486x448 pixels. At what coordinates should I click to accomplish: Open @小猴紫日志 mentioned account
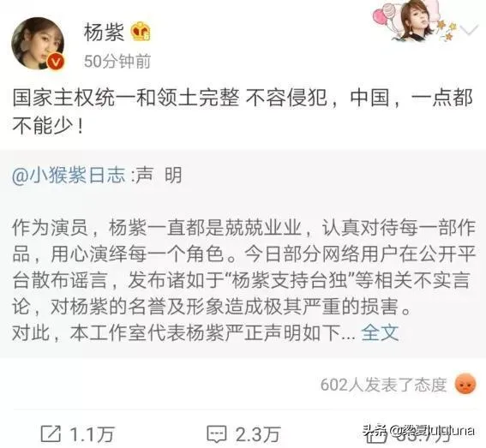69,175
